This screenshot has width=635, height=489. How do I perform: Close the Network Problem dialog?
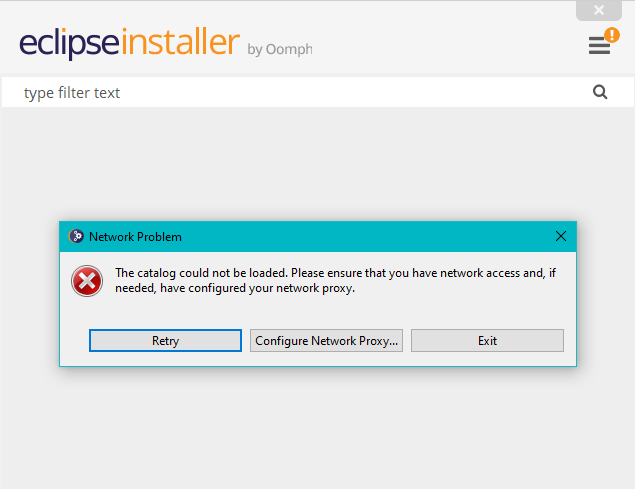(560, 236)
